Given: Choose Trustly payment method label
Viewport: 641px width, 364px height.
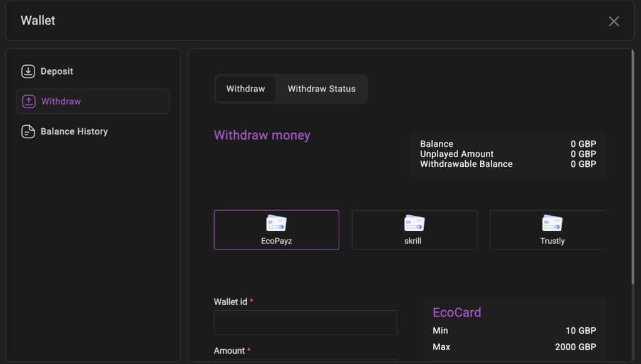Looking at the screenshot, I should click(x=552, y=241).
